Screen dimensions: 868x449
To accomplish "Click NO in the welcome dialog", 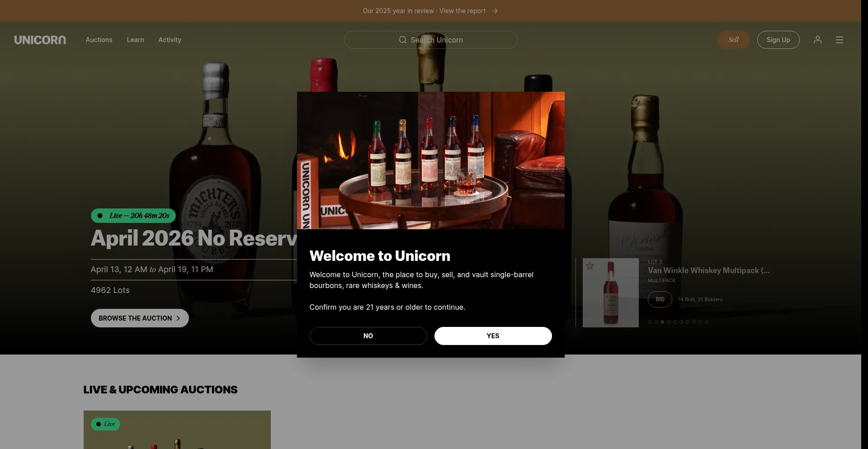I will pyautogui.click(x=368, y=336).
